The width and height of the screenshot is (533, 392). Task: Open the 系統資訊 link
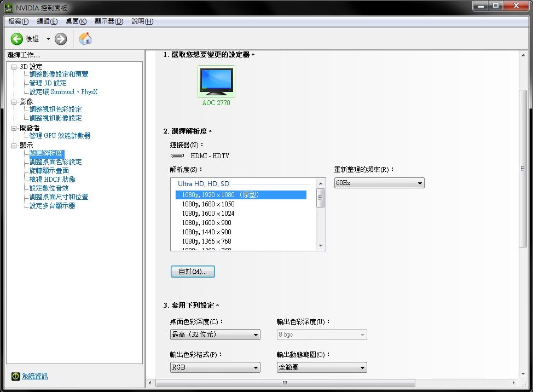click(x=35, y=376)
